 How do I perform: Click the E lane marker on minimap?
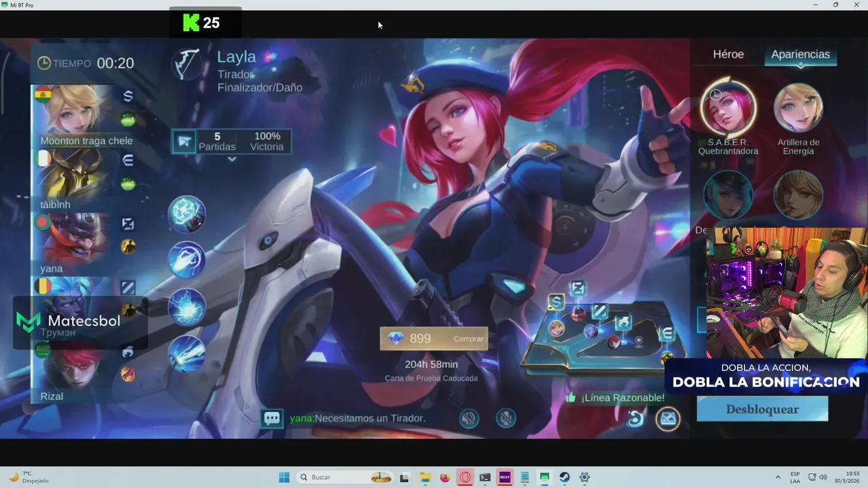pyautogui.click(x=667, y=333)
